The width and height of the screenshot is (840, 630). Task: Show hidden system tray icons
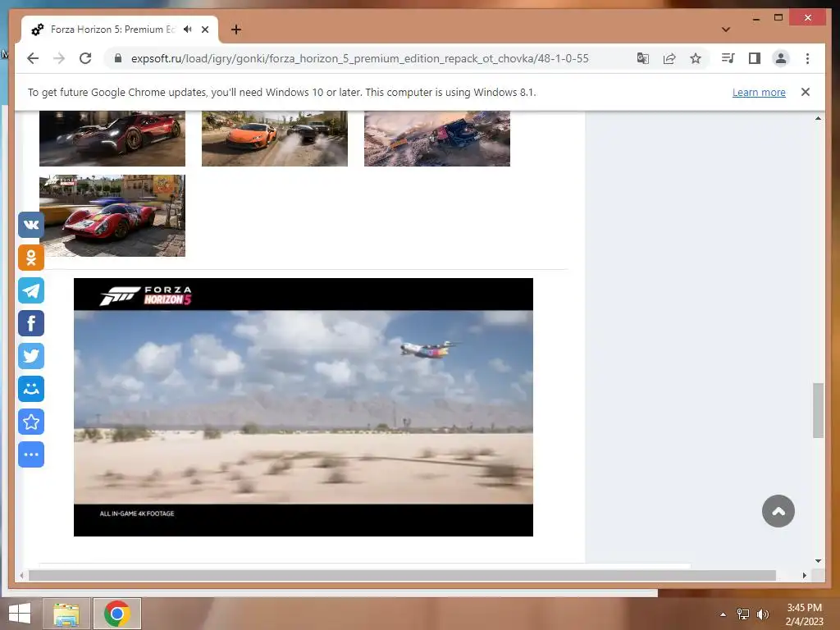[724, 614]
